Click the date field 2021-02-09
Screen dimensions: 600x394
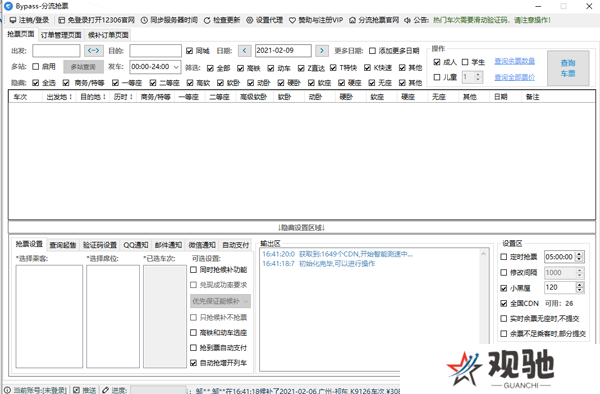[283, 50]
